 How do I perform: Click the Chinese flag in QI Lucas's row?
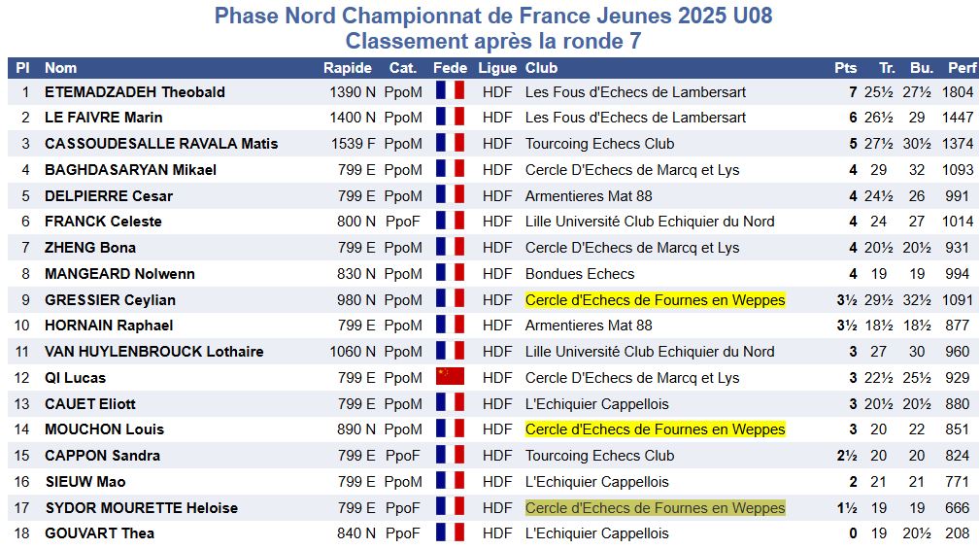point(450,377)
